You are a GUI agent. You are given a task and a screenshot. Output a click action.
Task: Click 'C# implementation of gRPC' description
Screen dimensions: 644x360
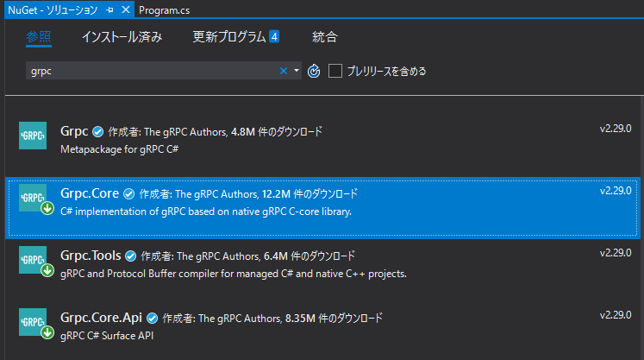[206, 212]
